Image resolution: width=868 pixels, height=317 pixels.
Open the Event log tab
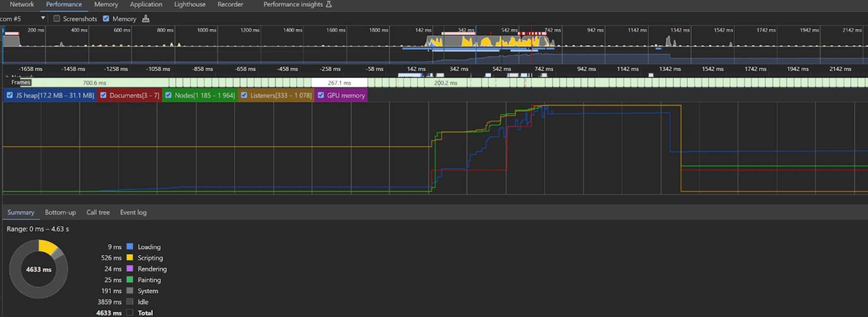tap(133, 212)
